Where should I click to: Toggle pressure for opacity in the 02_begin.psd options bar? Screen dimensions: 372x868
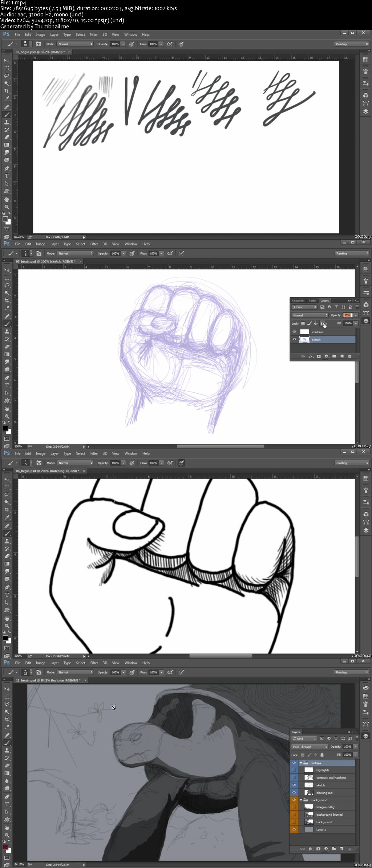(132, 44)
